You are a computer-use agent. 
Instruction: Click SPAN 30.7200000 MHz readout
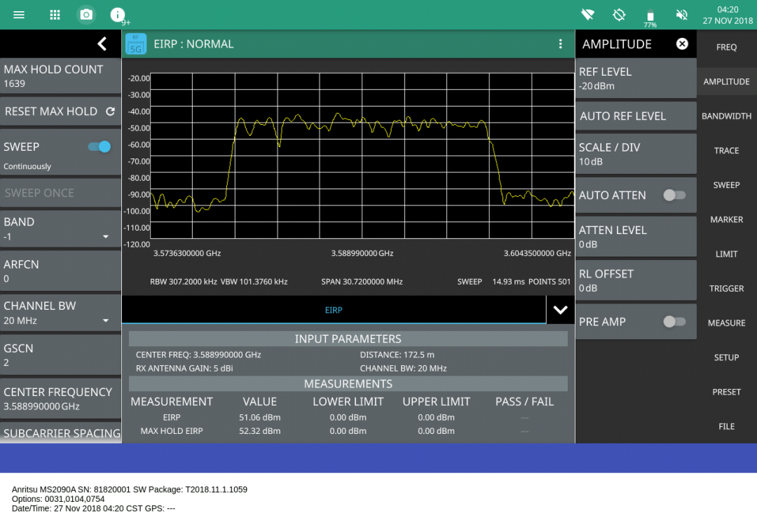(362, 282)
